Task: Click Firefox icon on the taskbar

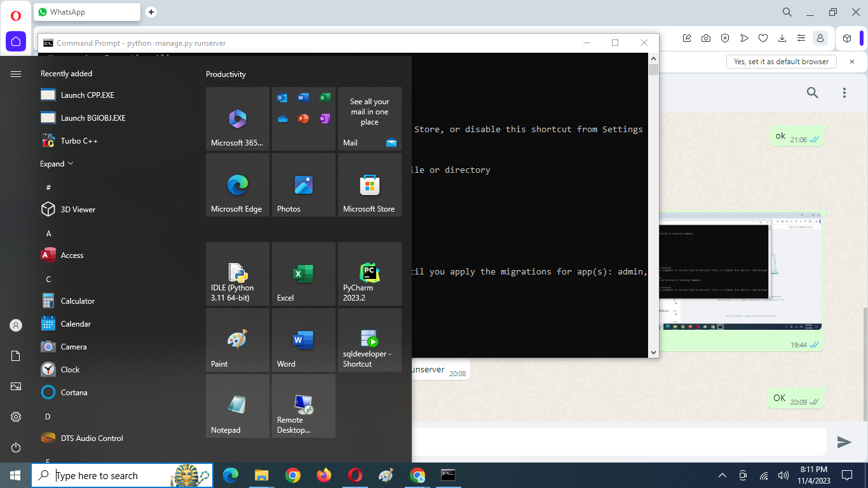Action: coord(324,475)
